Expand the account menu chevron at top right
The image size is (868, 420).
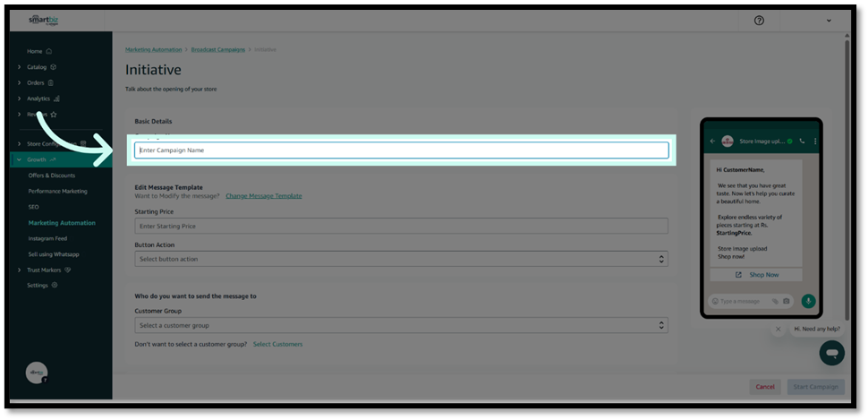tap(829, 21)
